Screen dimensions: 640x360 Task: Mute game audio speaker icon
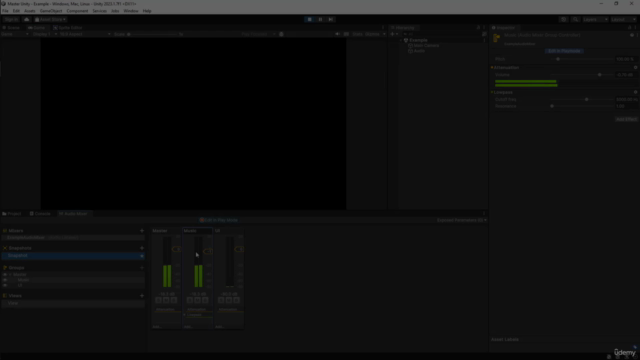click(x=337, y=34)
